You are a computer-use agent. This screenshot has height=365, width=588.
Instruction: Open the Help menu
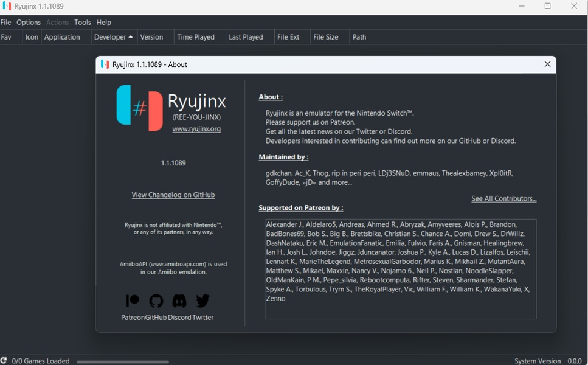point(104,23)
